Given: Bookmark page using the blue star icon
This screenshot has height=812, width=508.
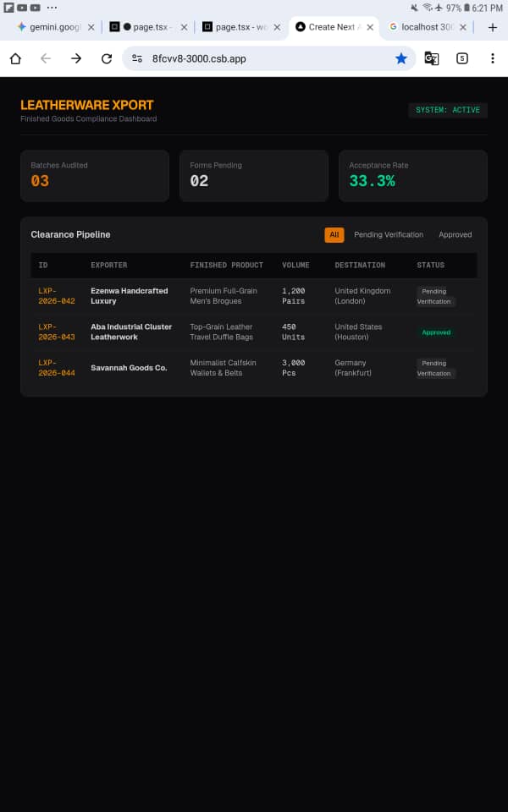Looking at the screenshot, I should click(401, 58).
